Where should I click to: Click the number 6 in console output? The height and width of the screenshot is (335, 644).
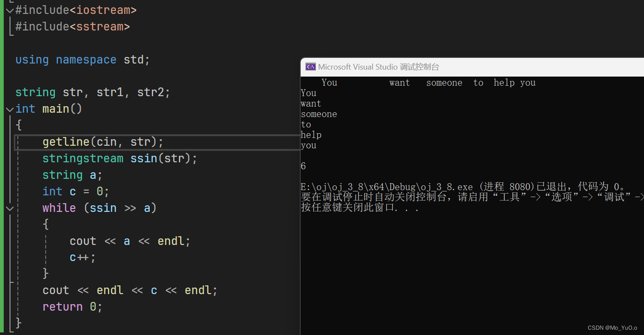(x=303, y=166)
